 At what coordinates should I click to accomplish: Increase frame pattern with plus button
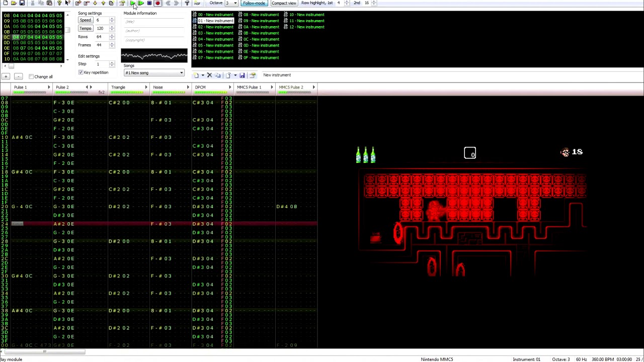pos(6,76)
